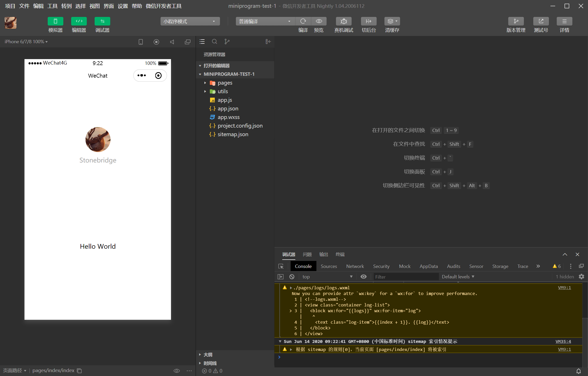The image size is (588, 376).
Task: Toggle the console live expression eye
Action: (x=364, y=277)
